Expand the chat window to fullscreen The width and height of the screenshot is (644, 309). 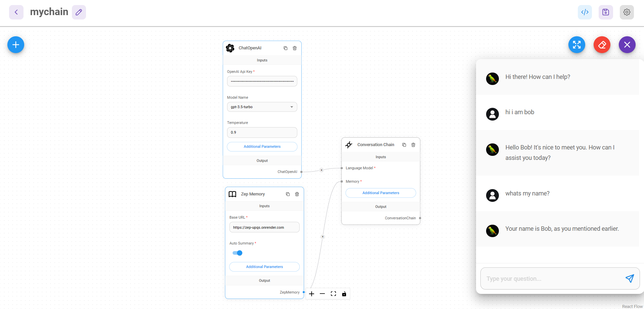[x=576, y=45]
